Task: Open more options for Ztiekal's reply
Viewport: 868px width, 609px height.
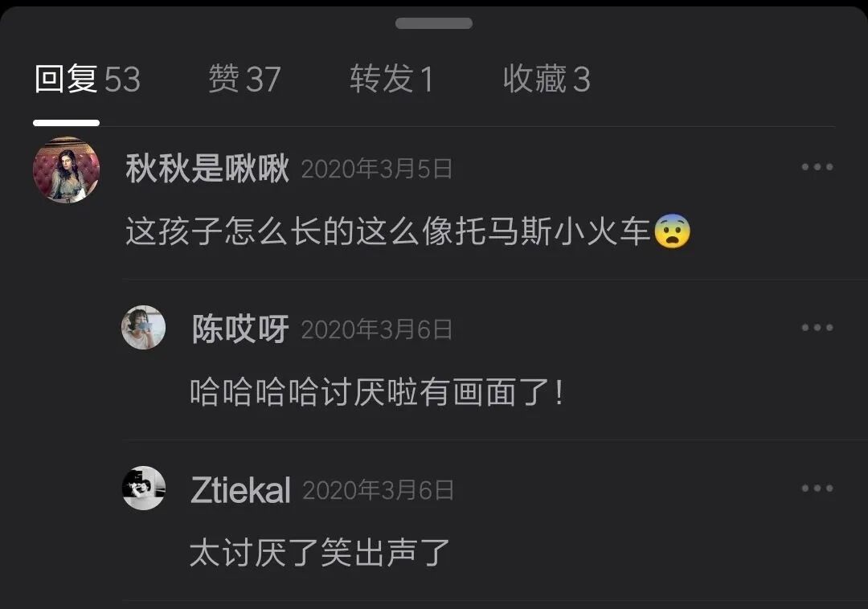Action: tap(817, 488)
